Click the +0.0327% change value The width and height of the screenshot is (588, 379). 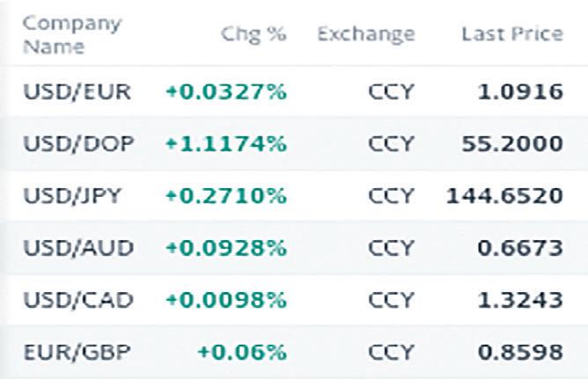click(x=225, y=91)
